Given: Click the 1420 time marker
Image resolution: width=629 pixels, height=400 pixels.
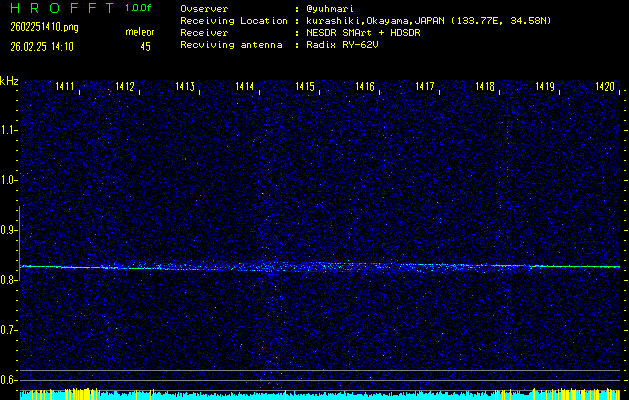Looking at the screenshot, I should point(604,88).
